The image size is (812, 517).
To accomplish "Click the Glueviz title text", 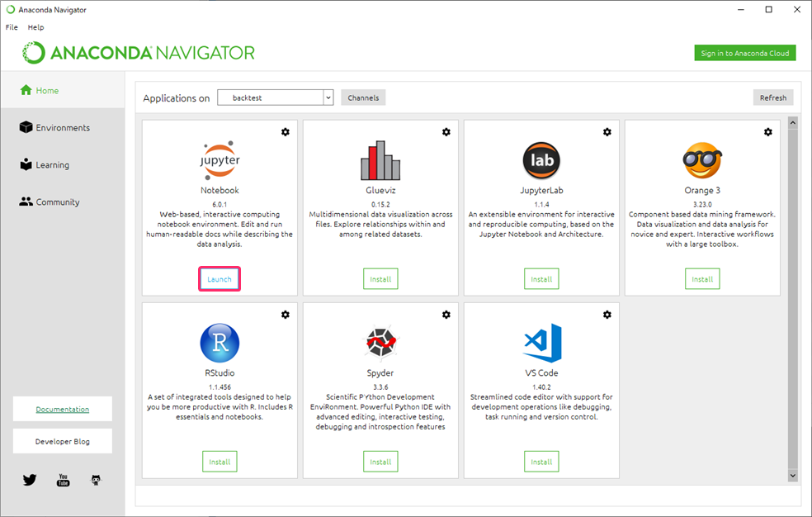I will (380, 190).
